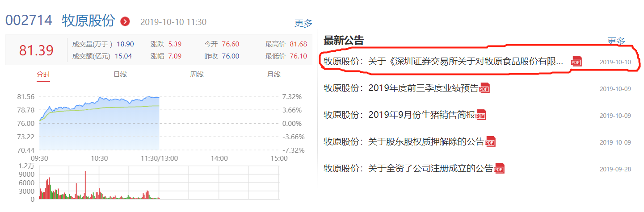Open stock code 002714 link
Image resolution: width=644 pixels, height=212 pixels.
29,21
